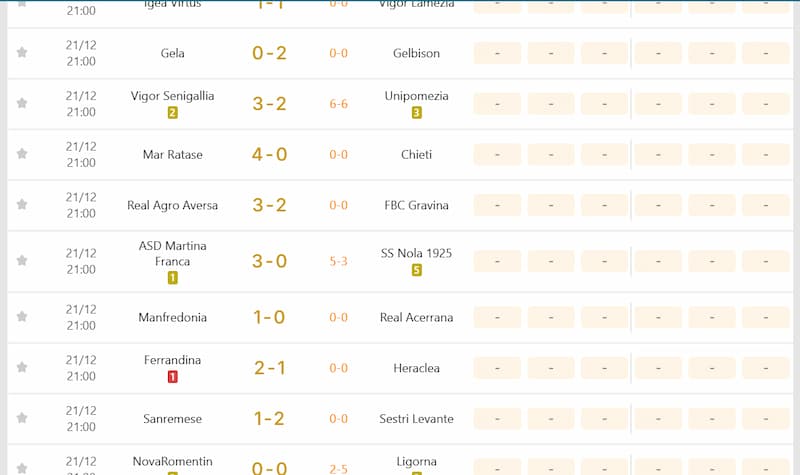Click star icon beside Manfredonia match
This screenshot has height=475, width=800.
tap(22, 317)
